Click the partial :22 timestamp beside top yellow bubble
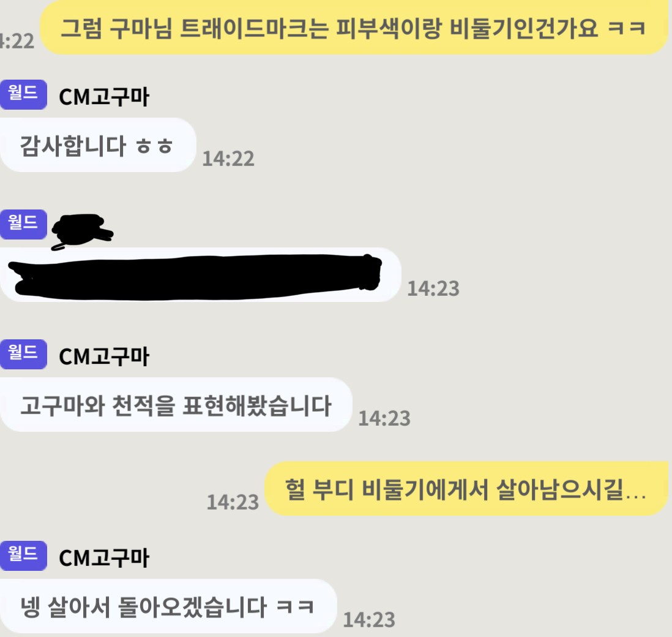This screenshot has width=672, height=637. pyautogui.click(x=17, y=41)
